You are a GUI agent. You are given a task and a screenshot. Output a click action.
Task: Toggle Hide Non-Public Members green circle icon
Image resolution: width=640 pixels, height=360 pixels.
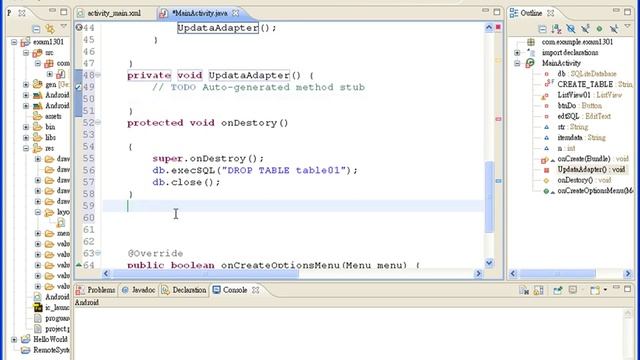(599, 29)
